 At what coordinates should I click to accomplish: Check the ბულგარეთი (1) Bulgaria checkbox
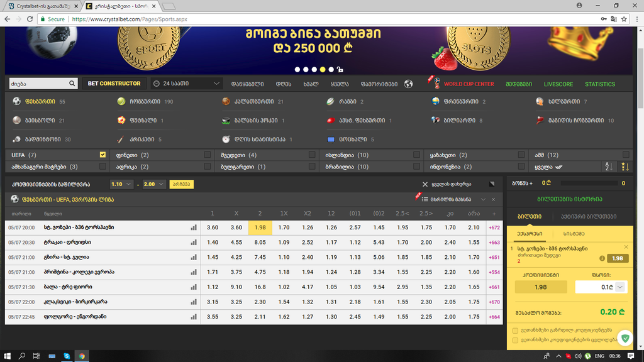(312, 166)
